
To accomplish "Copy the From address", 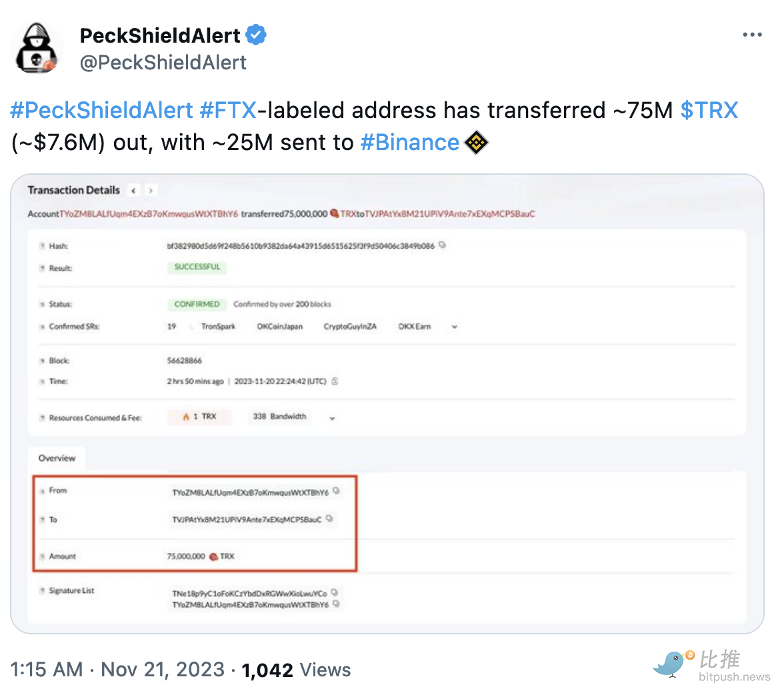I will [337, 491].
